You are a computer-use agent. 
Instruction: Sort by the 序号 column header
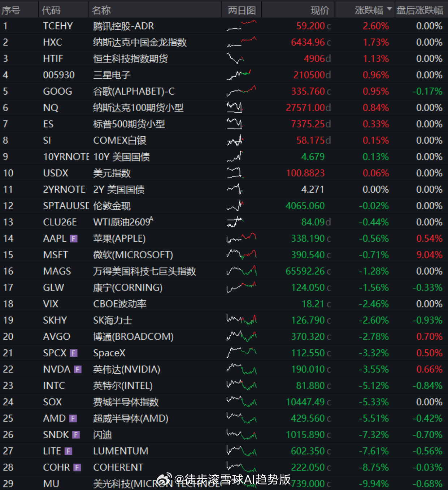click(x=11, y=10)
